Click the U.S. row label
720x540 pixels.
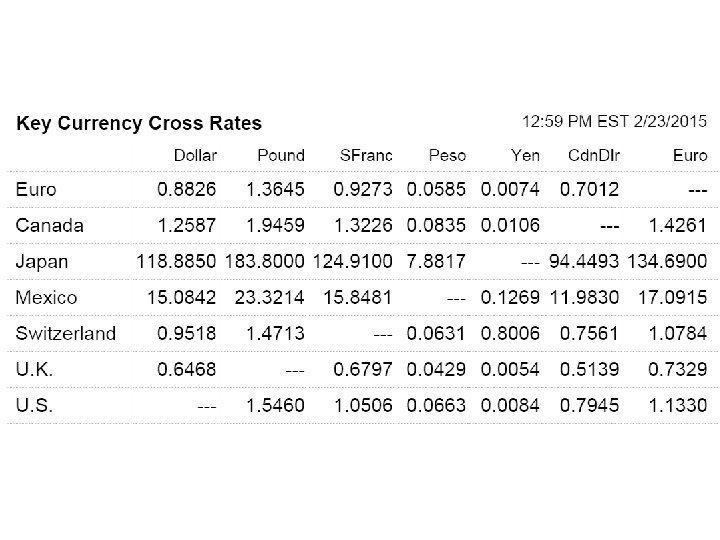35,406
